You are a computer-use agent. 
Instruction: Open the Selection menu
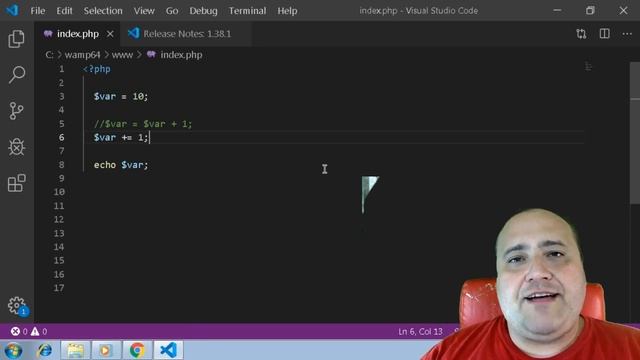pos(103,11)
